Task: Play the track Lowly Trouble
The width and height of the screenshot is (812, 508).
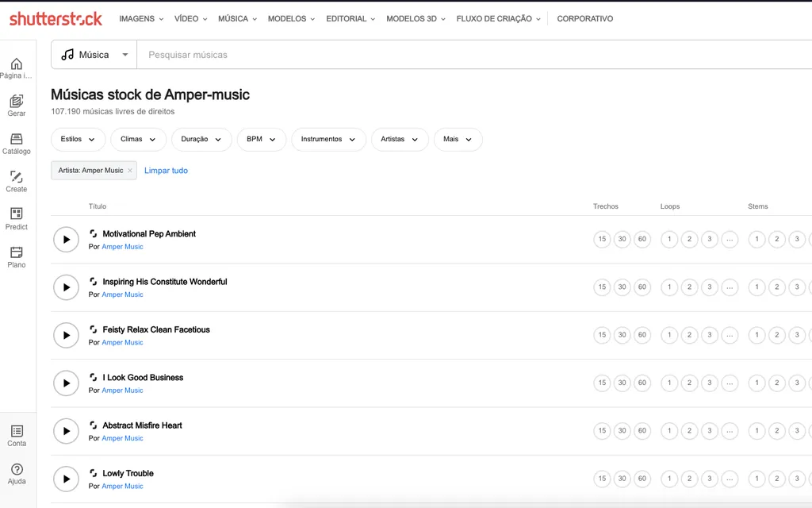Action: click(66, 479)
